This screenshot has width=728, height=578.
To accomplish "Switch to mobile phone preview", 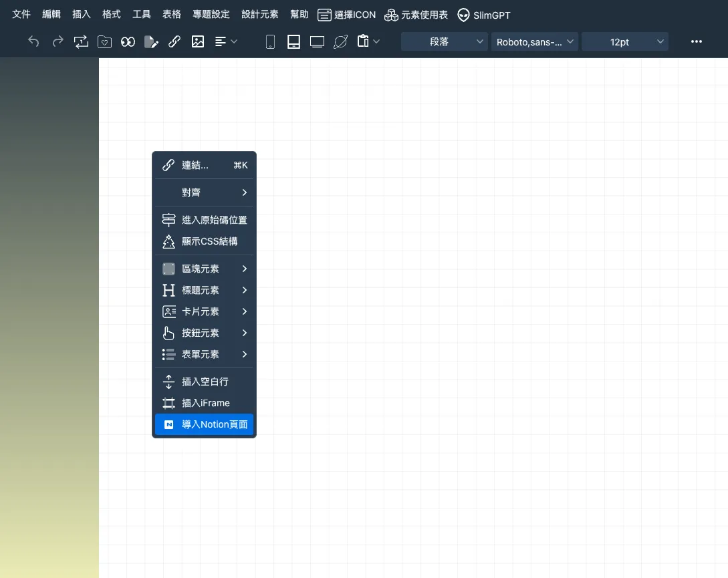I will [x=270, y=42].
